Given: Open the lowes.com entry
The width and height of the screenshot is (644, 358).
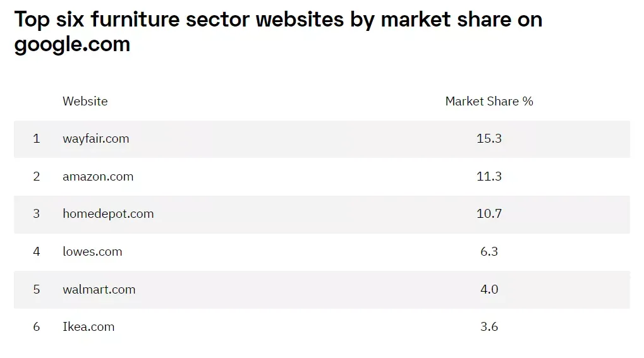Looking at the screenshot, I should tap(92, 252).
